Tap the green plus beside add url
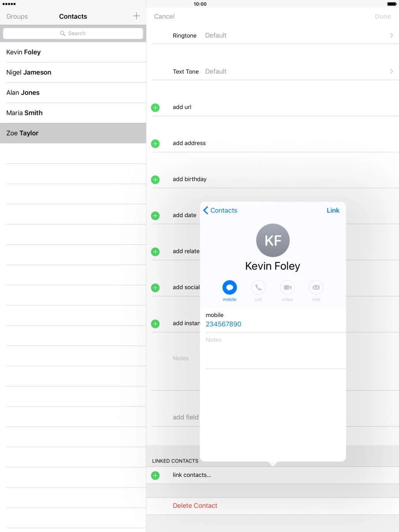 pos(155,107)
